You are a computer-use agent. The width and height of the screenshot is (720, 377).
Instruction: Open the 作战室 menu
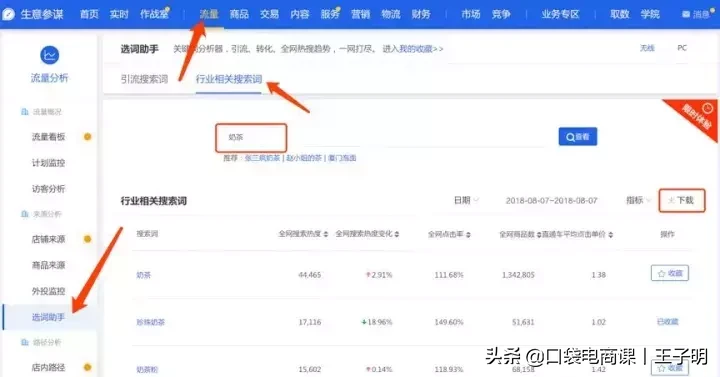pyautogui.click(x=154, y=14)
